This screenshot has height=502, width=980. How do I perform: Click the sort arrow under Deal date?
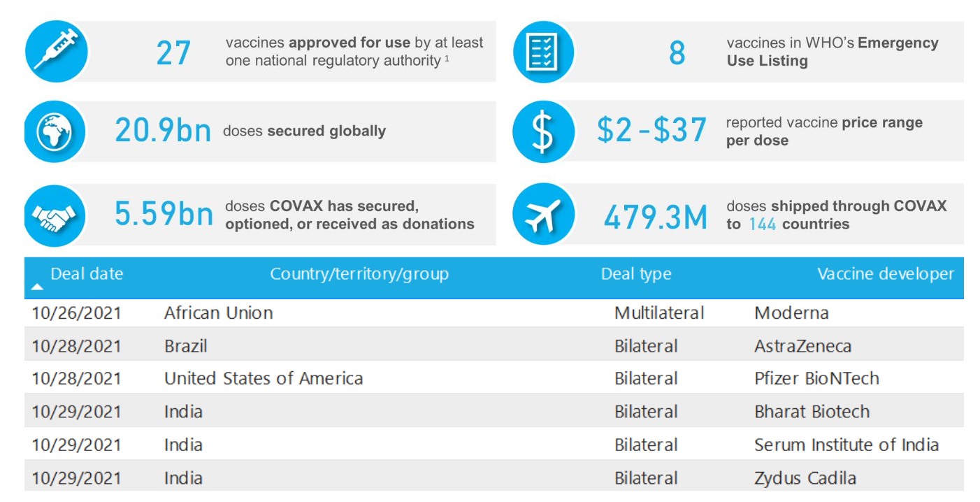pyautogui.click(x=37, y=287)
